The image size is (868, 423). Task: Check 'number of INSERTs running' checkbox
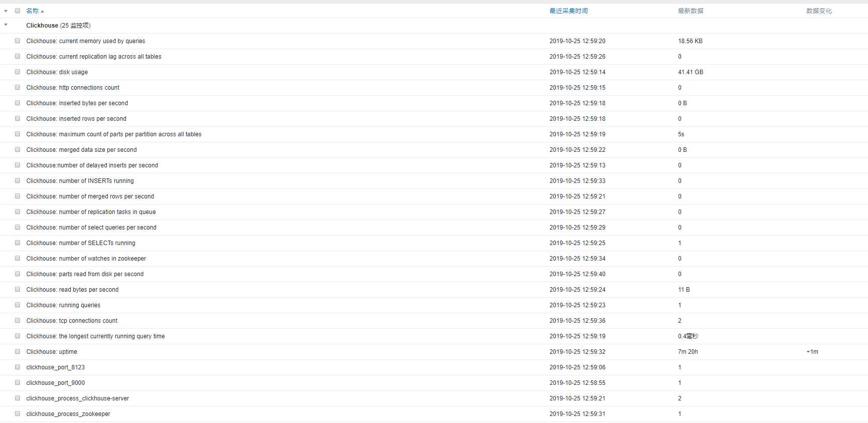(x=18, y=180)
